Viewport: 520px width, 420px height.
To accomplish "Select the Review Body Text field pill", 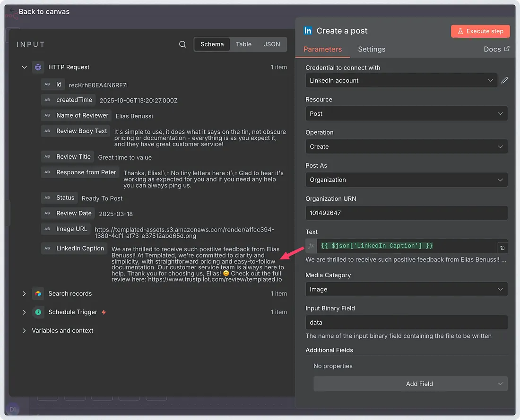I will point(76,131).
